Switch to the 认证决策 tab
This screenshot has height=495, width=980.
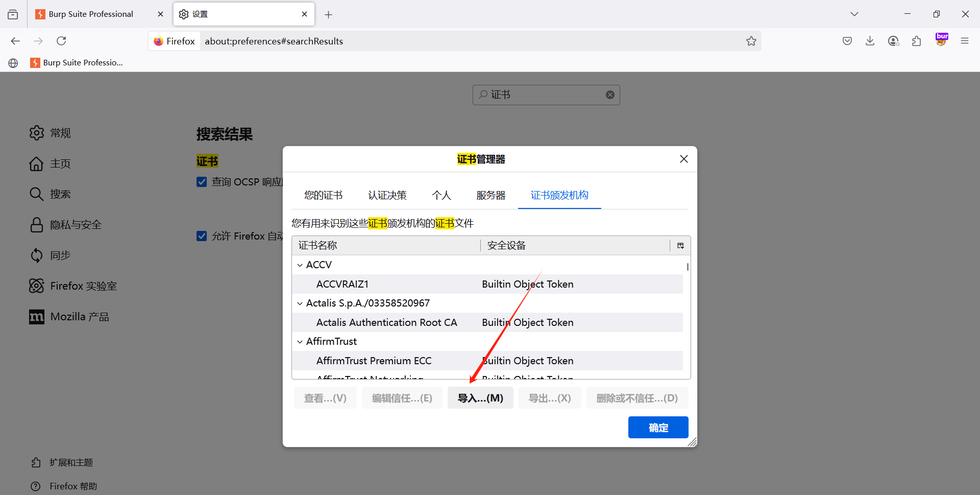pyautogui.click(x=387, y=195)
